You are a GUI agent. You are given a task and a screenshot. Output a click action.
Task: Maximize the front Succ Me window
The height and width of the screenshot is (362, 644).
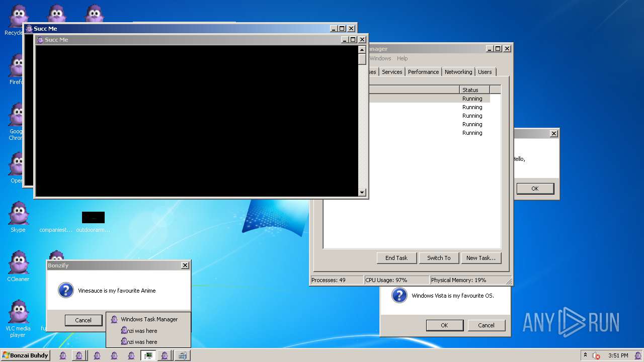click(x=353, y=40)
